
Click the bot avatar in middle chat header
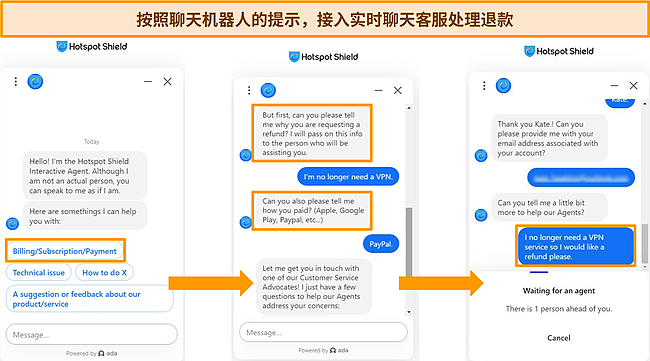[x=268, y=90]
